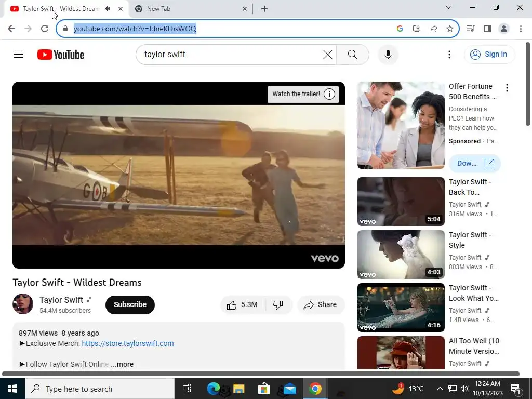Play Back To December thumbnail
Image resolution: width=532 pixels, height=399 pixels.
[x=401, y=202]
